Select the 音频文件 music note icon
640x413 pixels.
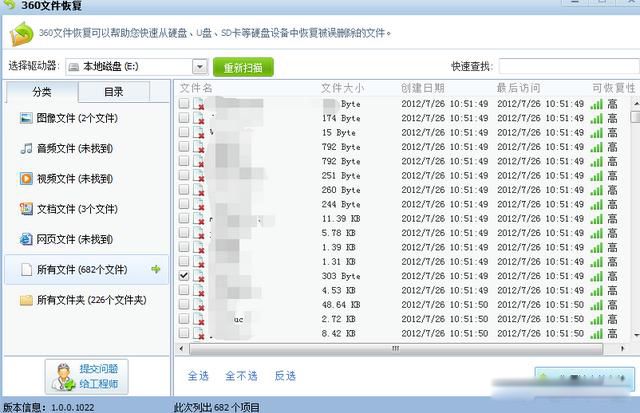coord(26,149)
